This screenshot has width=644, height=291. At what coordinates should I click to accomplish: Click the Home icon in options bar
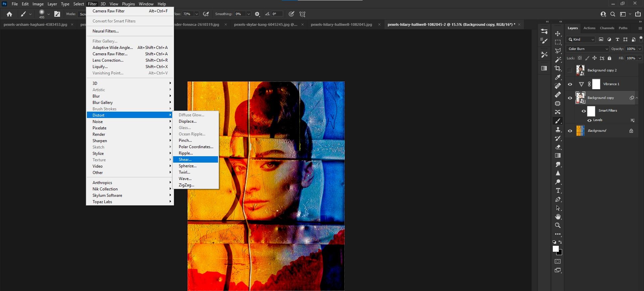9,14
